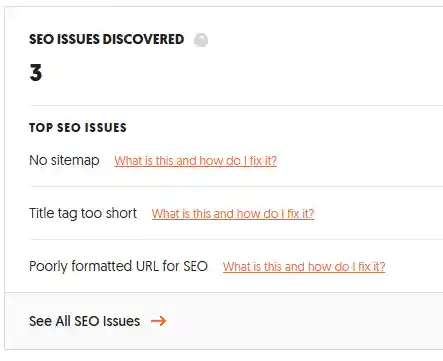Click the gray info icon beside SEO Issues Discovered
The width and height of the screenshot is (443, 361).
(201, 40)
